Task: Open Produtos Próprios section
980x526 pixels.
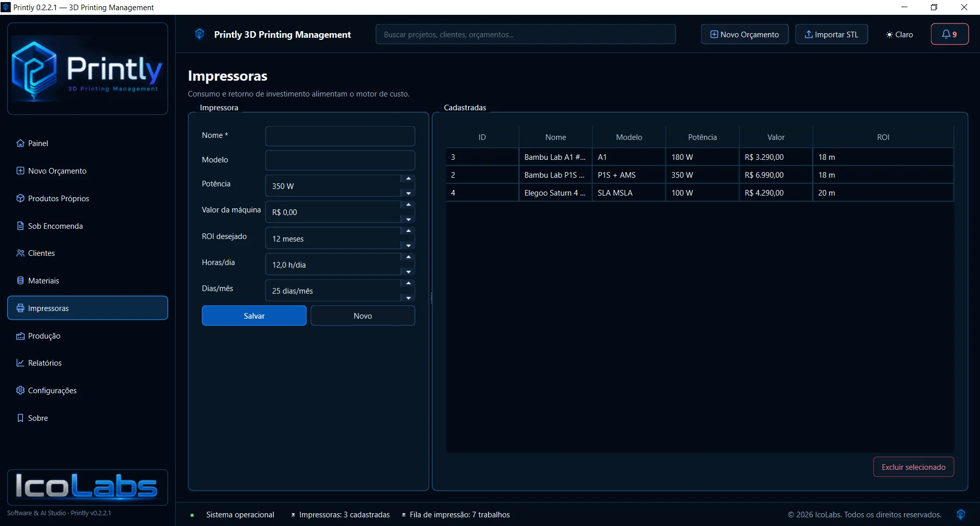Action: coord(87,199)
